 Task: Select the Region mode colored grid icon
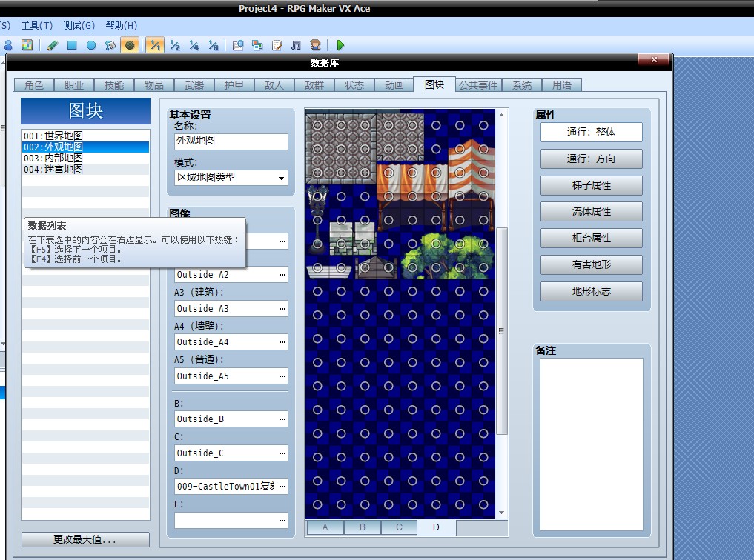(x=27, y=45)
